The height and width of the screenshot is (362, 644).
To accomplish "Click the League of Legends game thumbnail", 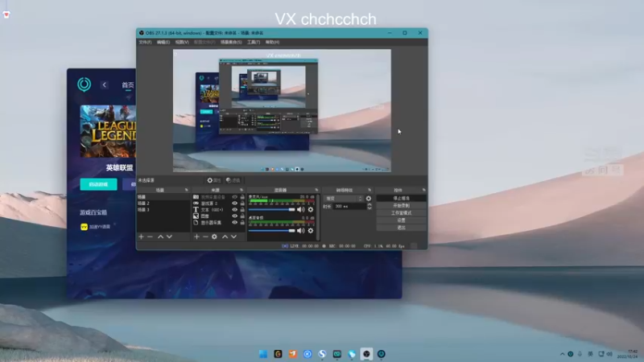I will point(108,131).
